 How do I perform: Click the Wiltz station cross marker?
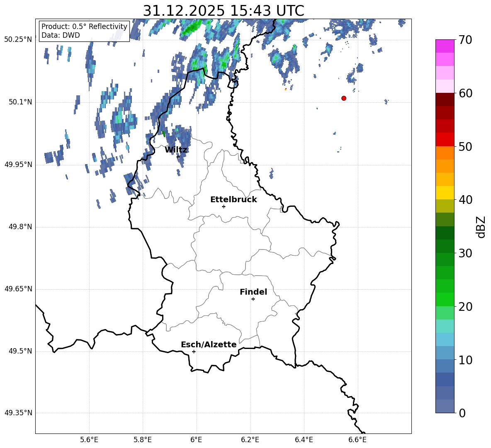click(178, 157)
